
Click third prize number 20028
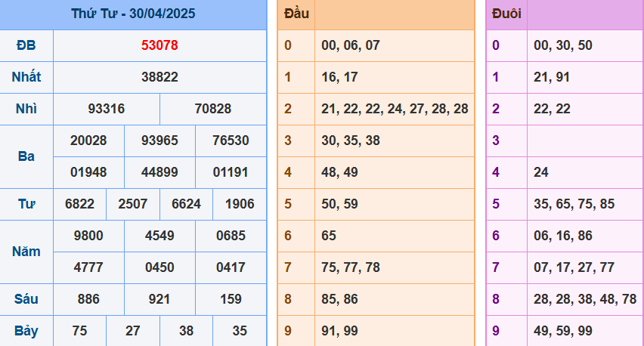88,141
